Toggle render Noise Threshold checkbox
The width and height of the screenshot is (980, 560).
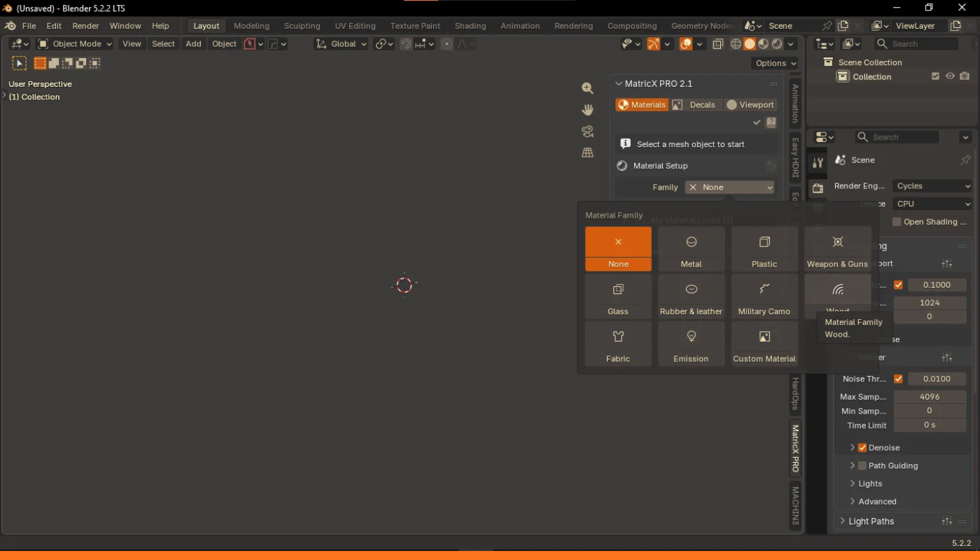click(x=898, y=379)
